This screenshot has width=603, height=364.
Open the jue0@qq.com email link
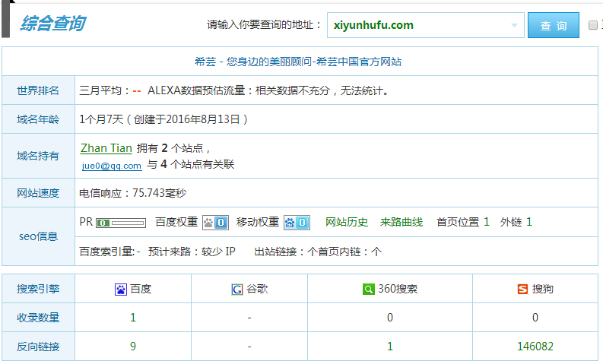click(112, 165)
